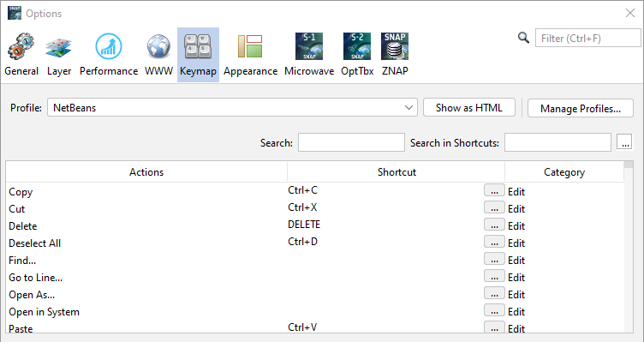Viewport: 644px width, 342px height.
Task: Open the WWW options category
Action: pos(158,55)
